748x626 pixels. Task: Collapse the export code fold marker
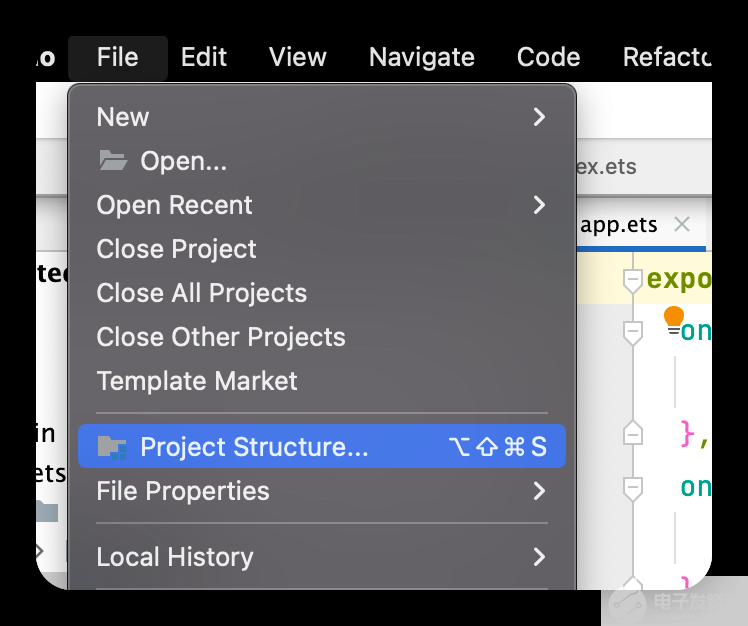pyautogui.click(x=632, y=280)
